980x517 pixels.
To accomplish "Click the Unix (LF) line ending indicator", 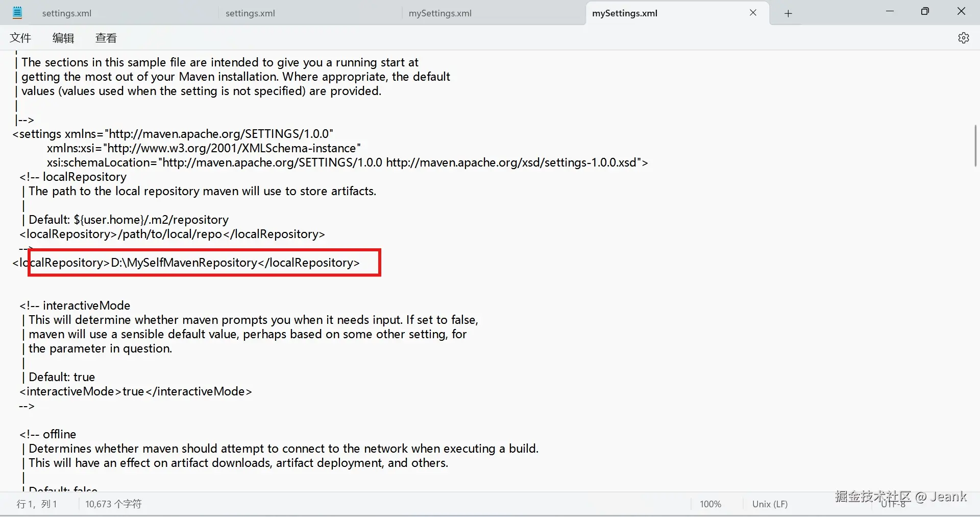I will tap(770, 504).
